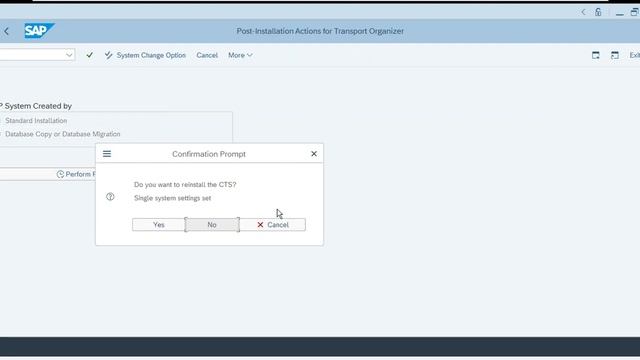Open System Change Option
This screenshot has height=360, width=640.
[145, 55]
